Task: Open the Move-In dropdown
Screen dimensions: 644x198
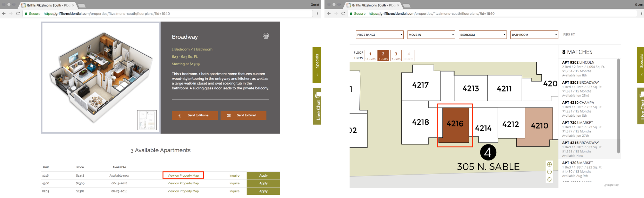Action: point(431,35)
